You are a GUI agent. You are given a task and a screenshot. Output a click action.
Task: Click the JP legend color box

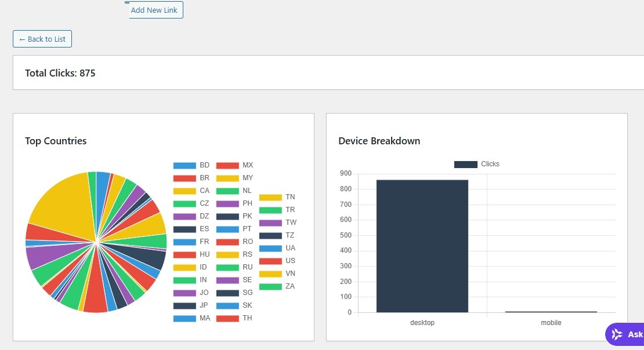point(184,306)
